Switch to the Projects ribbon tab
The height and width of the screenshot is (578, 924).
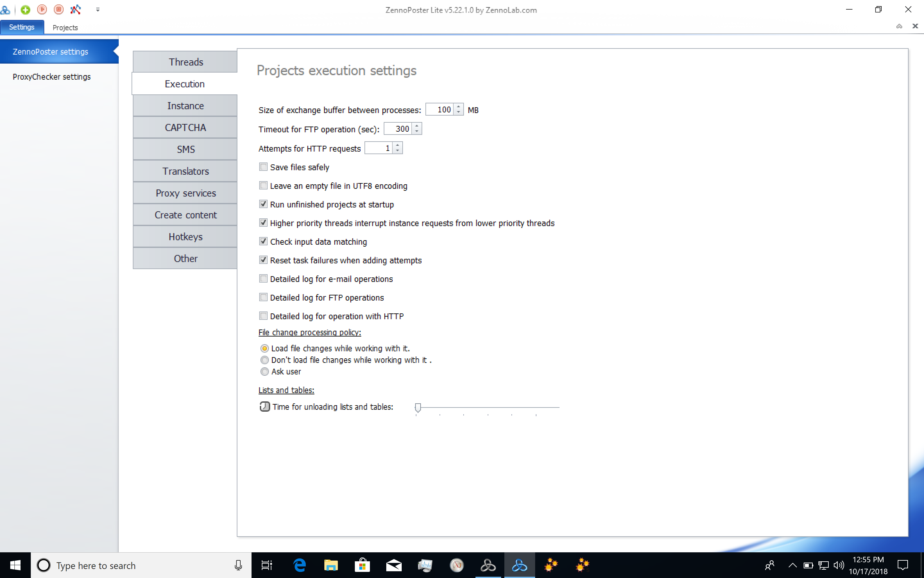click(65, 28)
